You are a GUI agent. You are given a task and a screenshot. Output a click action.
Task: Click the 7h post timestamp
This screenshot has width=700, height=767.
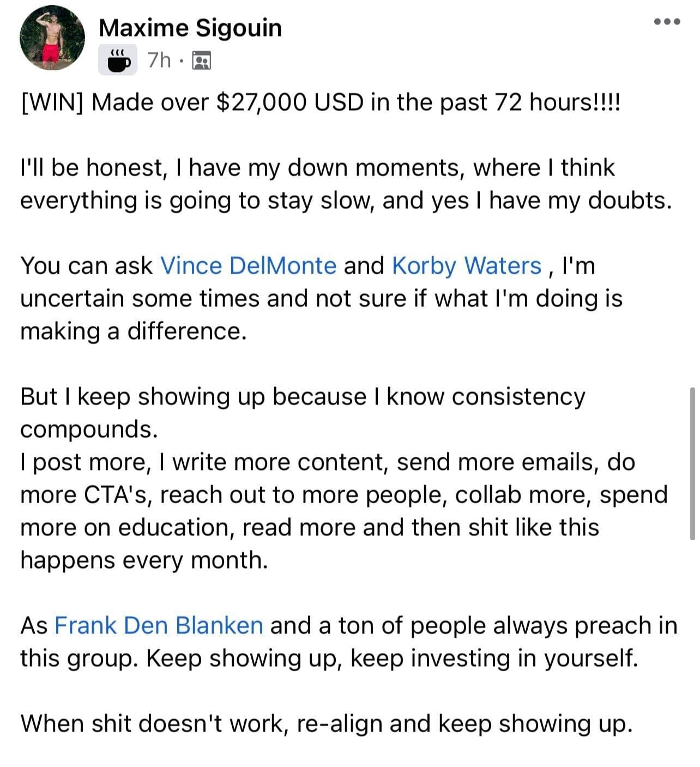click(159, 60)
